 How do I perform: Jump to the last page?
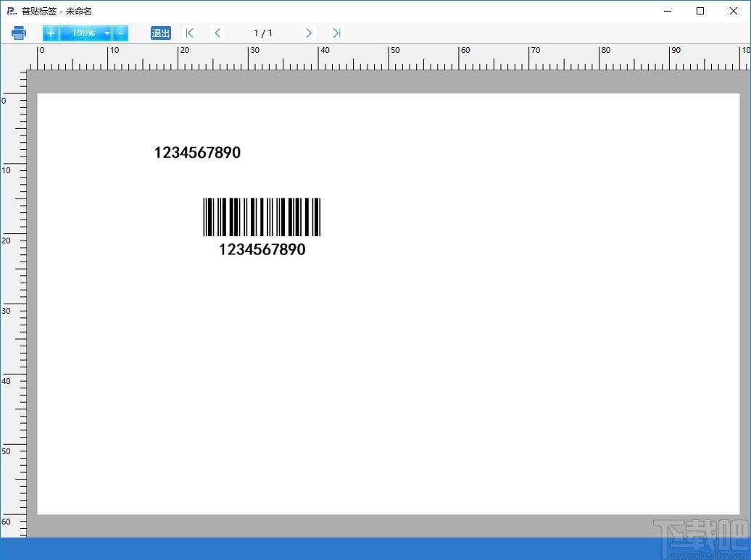click(336, 33)
